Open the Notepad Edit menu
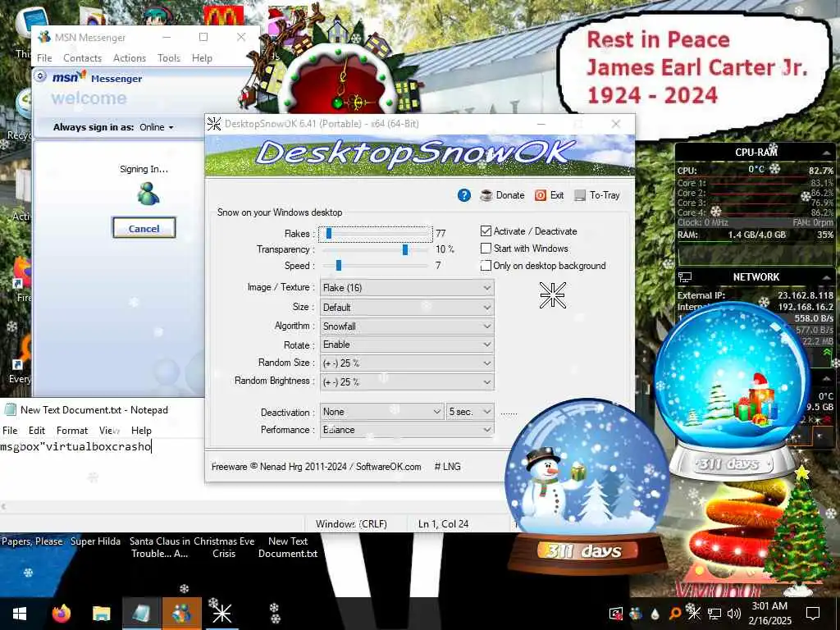The width and height of the screenshot is (840, 630). point(36,430)
